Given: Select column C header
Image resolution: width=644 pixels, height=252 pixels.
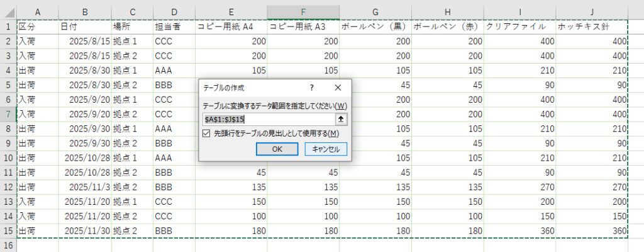Looking at the screenshot, I should click(x=132, y=13).
